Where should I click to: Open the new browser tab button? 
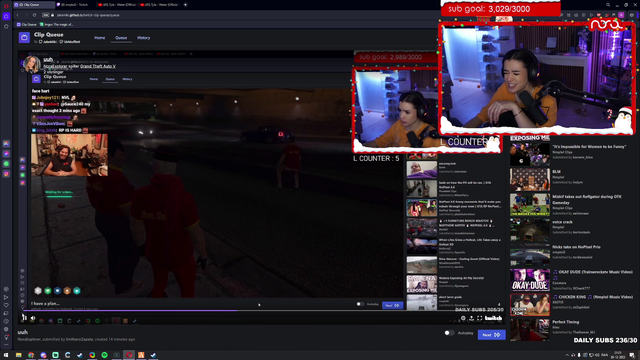[x=185, y=5]
